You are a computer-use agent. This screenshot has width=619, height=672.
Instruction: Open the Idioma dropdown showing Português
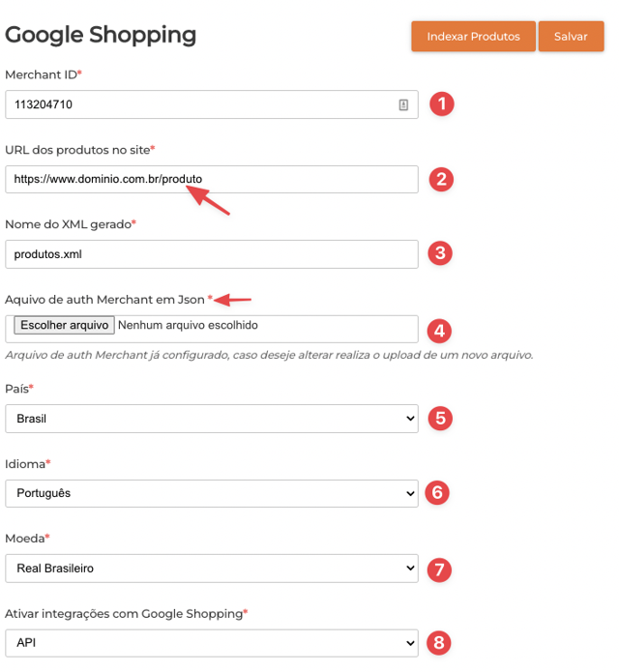point(211,493)
